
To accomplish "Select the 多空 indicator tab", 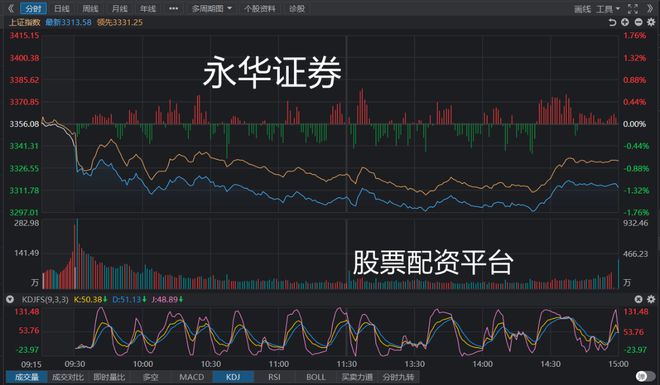I will [x=150, y=377].
